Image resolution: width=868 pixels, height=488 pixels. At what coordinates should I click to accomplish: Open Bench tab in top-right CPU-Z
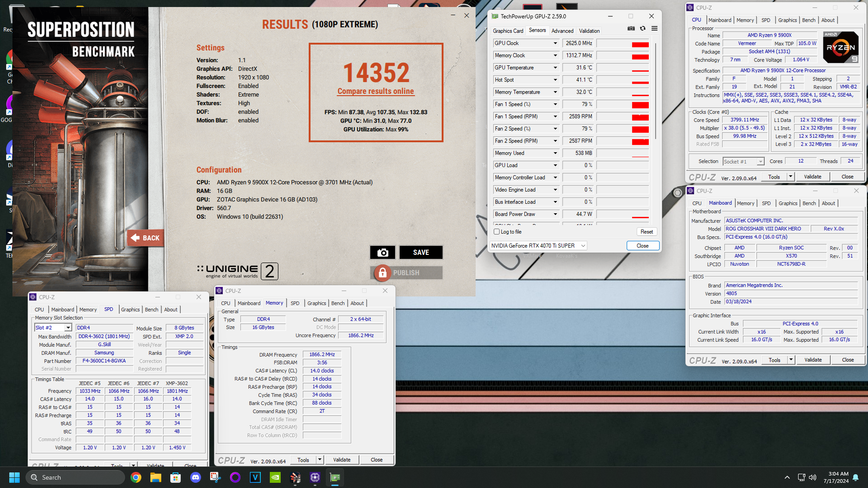point(808,20)
